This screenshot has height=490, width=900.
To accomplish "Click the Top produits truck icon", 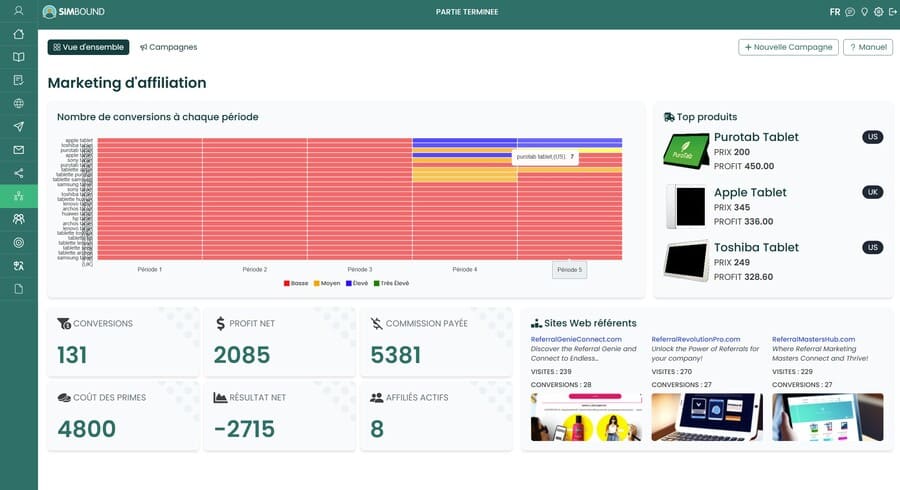I will tap(669, 117).
